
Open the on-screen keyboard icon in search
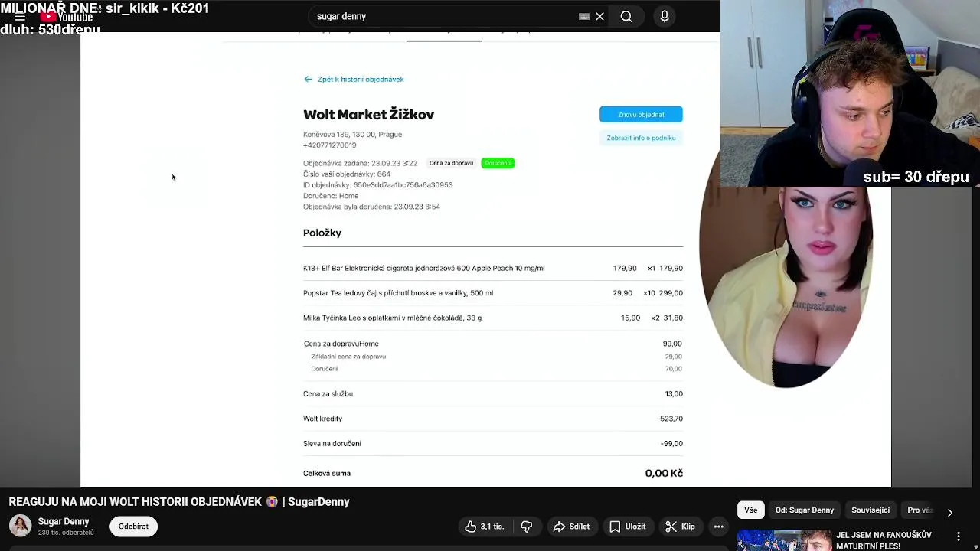(584, 16)
